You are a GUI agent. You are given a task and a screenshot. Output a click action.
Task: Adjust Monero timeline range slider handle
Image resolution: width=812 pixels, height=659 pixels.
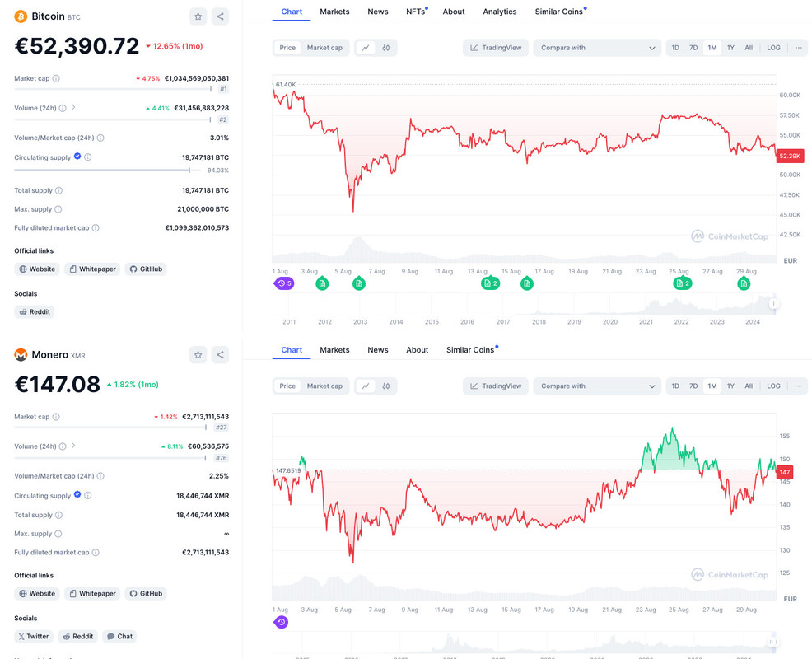772,642
